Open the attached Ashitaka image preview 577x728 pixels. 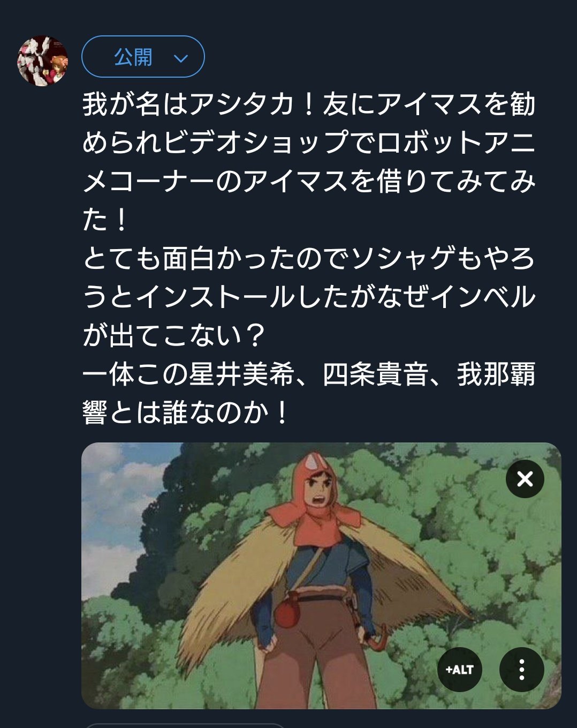(321, 576)
